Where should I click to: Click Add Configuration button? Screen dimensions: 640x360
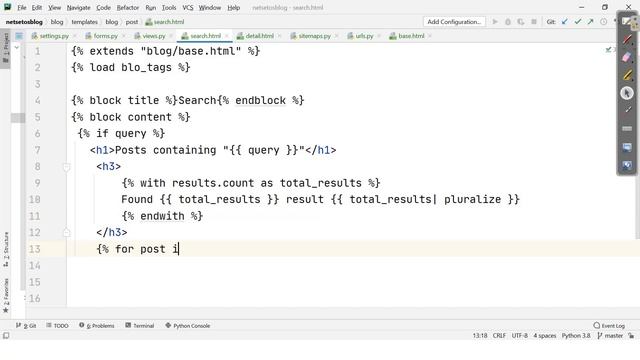454,22
